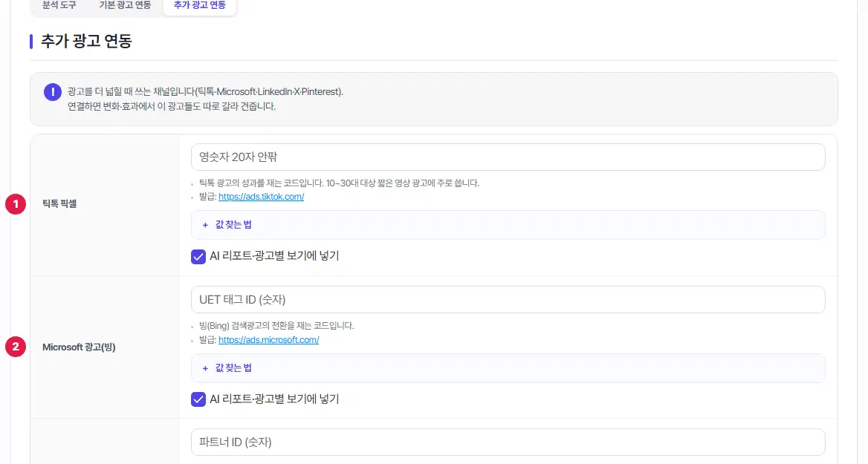Viewport: 868px width, 464px height.
Task: Uncheck AI 리포트 checkbox for Microsoft 광고
Action: [198, 399]
